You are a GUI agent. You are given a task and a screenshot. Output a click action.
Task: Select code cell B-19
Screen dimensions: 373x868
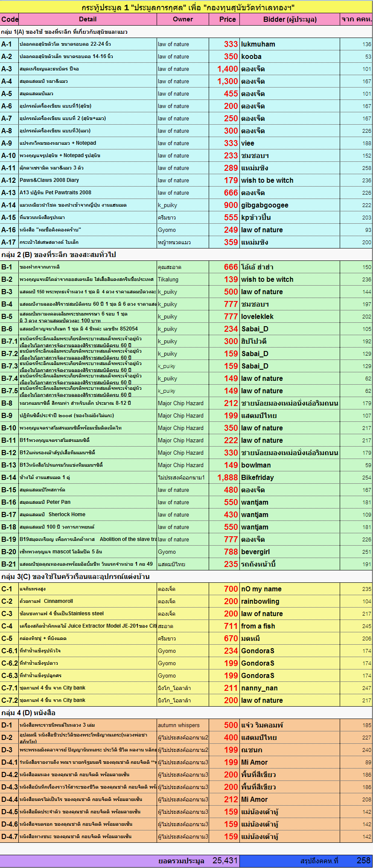tap(9, 540)
